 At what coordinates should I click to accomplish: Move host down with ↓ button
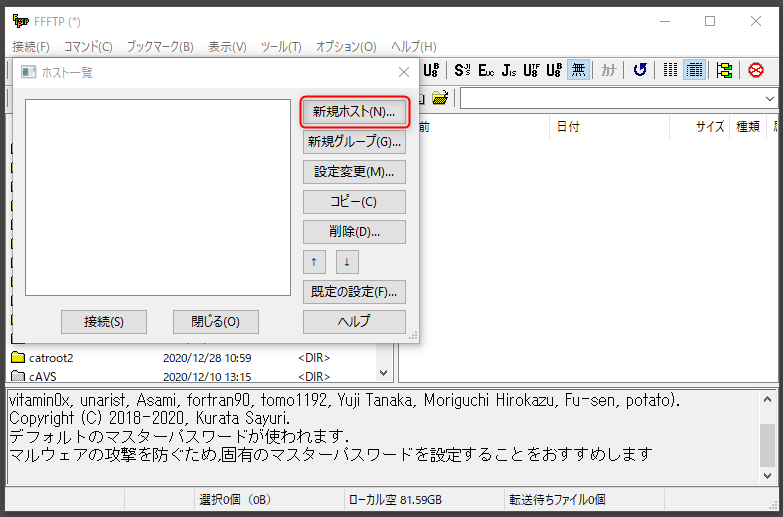point(347,262)
